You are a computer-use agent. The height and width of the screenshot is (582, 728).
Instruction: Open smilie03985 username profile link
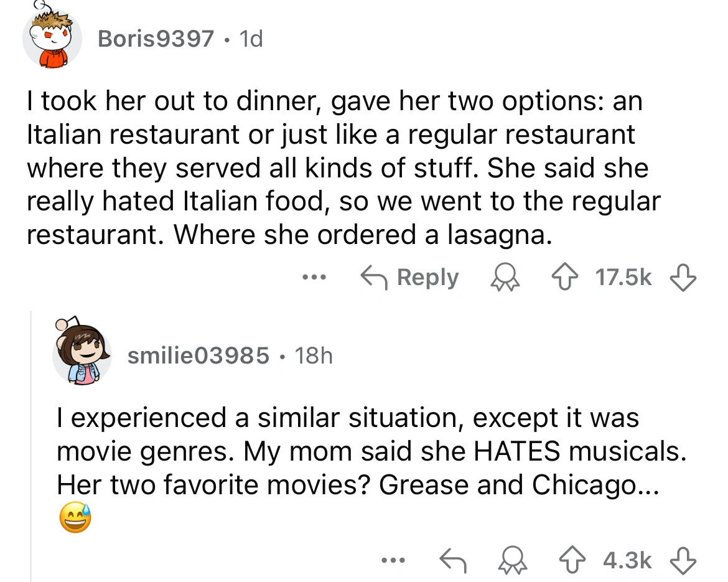(x=198, y=355)
